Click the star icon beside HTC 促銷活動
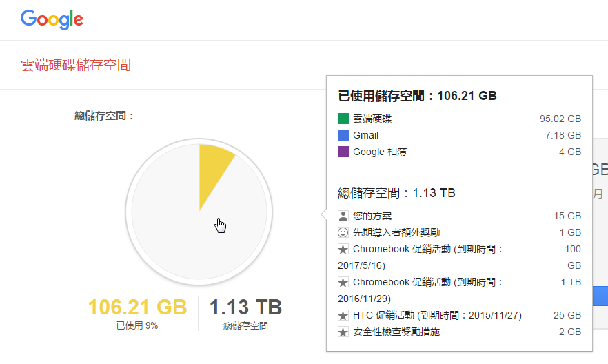The height and width of the screenshot is (364, 608). pos(343,315)
